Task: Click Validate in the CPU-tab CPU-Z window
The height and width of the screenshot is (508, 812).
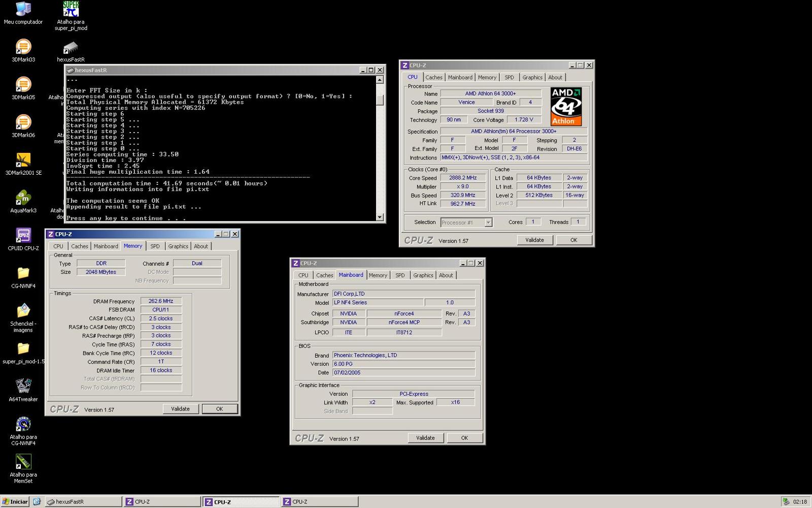Action: [x=534, y=240]
